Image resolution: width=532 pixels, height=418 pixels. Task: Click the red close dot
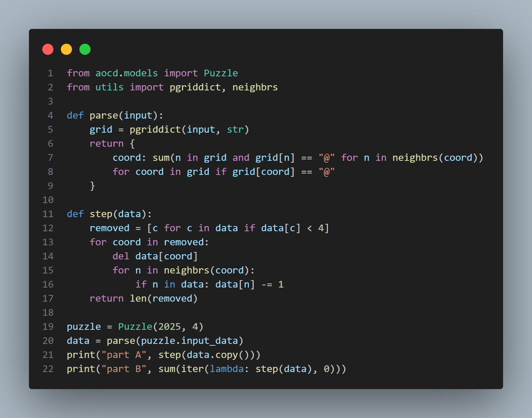click(48, 49)
